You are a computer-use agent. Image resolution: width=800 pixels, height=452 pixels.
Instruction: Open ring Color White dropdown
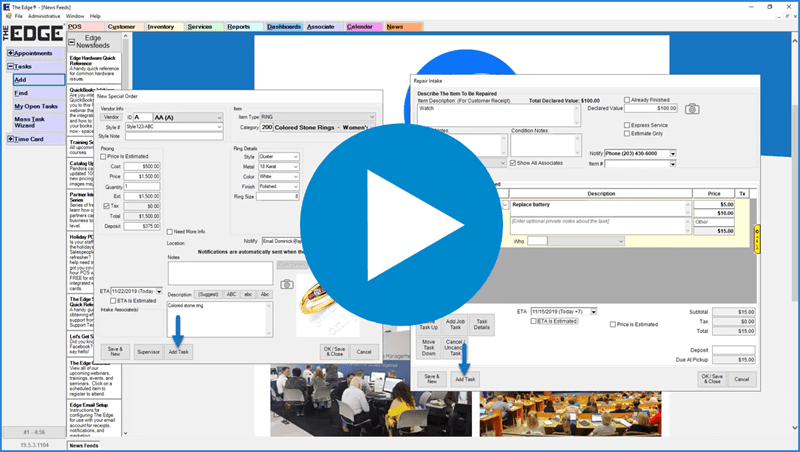[295, 177]
